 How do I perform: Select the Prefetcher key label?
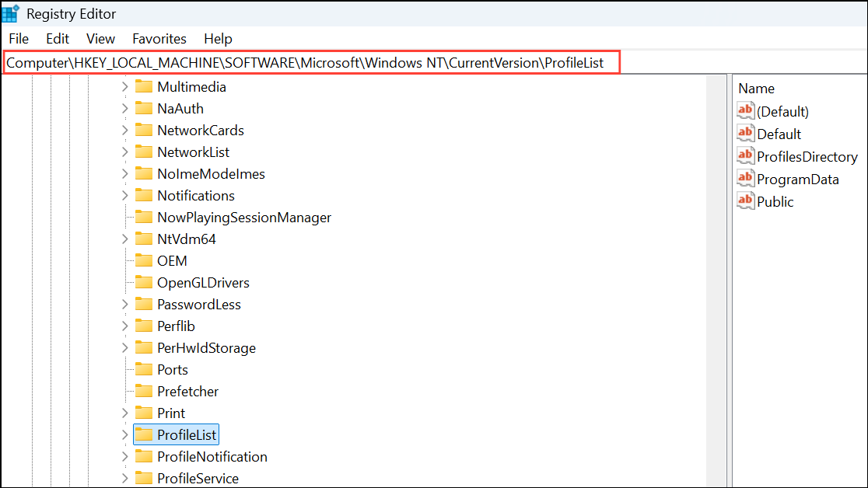pyautogui.click(x=187, y=391)
